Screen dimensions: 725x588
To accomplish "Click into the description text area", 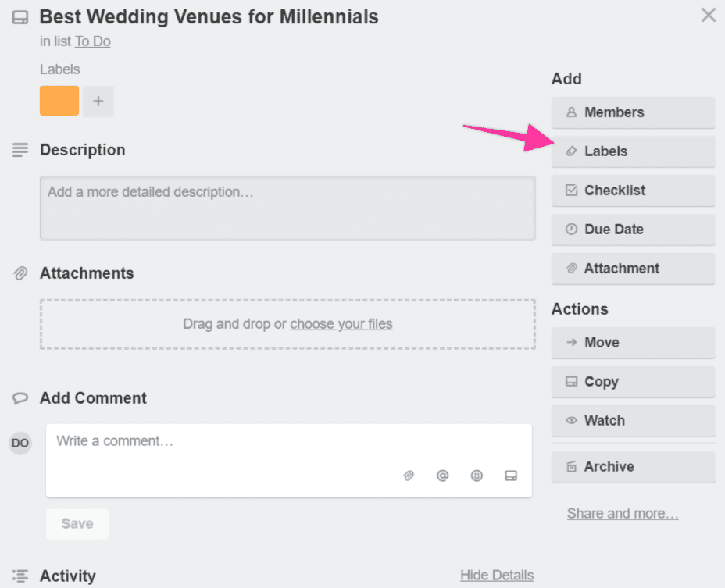I will click(287, 208).
